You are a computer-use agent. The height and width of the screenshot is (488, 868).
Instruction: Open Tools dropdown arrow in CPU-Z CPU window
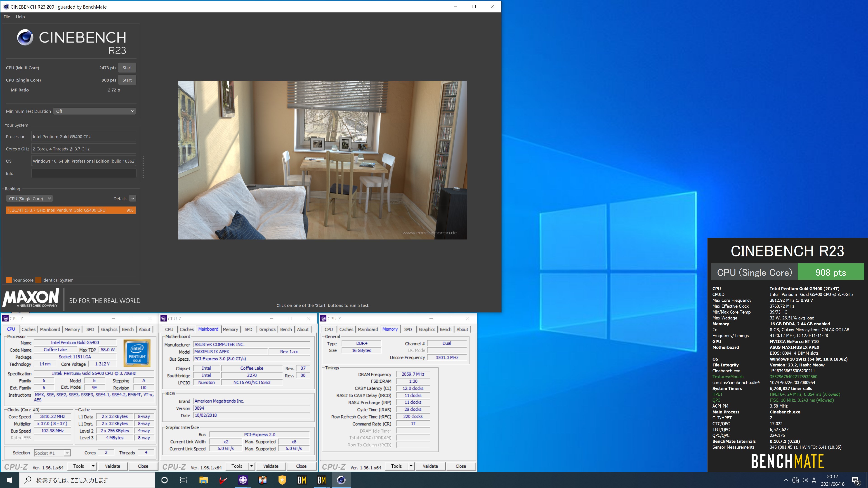coord(93,466)
